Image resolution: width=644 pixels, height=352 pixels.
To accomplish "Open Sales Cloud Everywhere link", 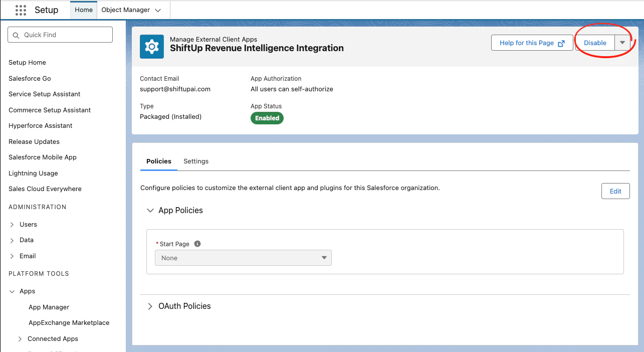I will coord(45,189).
